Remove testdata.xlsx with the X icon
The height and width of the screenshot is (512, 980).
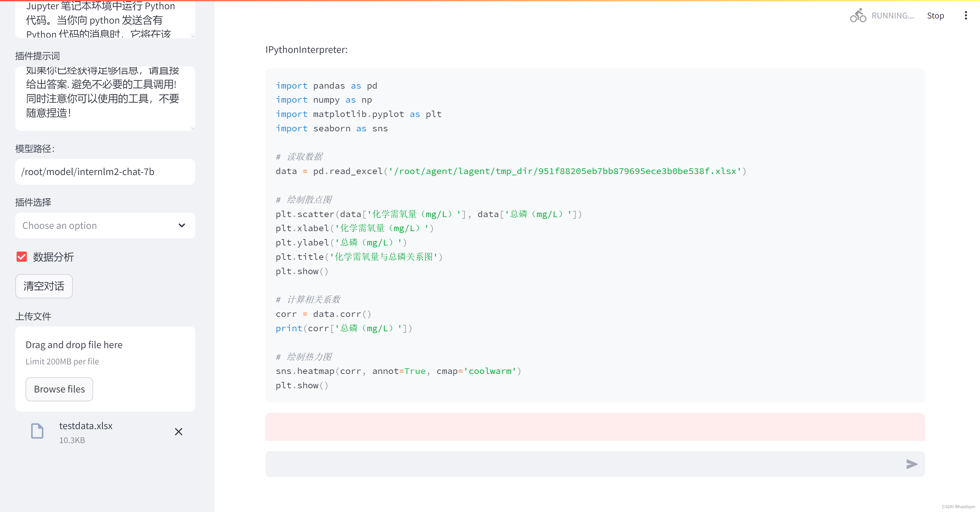click(x=178, y=432)
